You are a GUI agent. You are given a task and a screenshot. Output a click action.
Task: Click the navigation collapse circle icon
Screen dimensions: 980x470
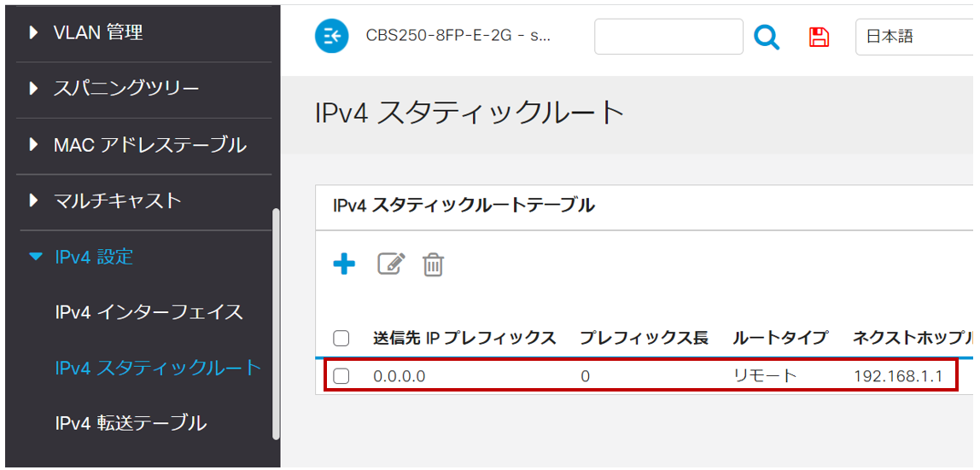(330, 36)
